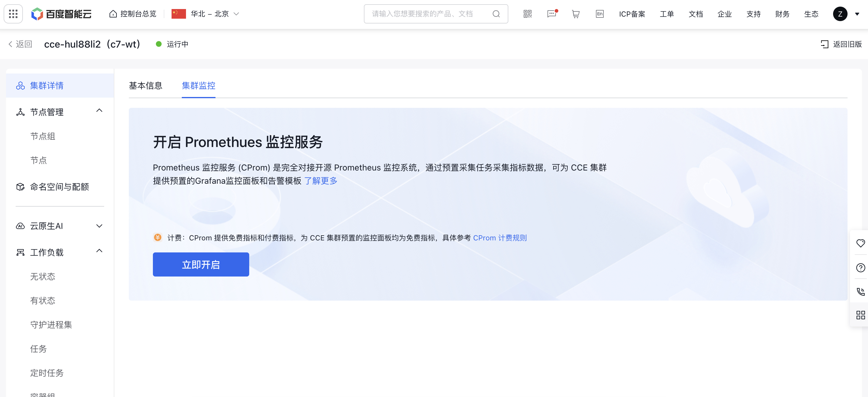Open the ICP备案 menu

632,14
